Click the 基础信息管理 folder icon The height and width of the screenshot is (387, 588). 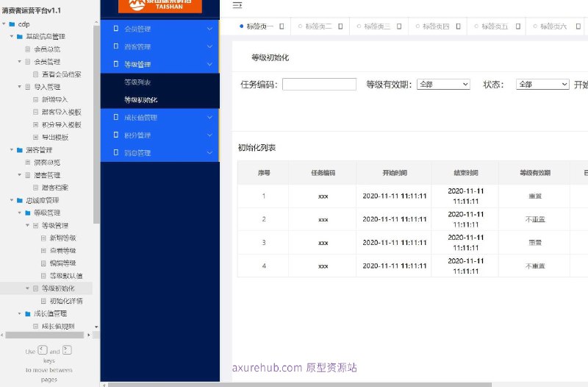coord(20,36)
